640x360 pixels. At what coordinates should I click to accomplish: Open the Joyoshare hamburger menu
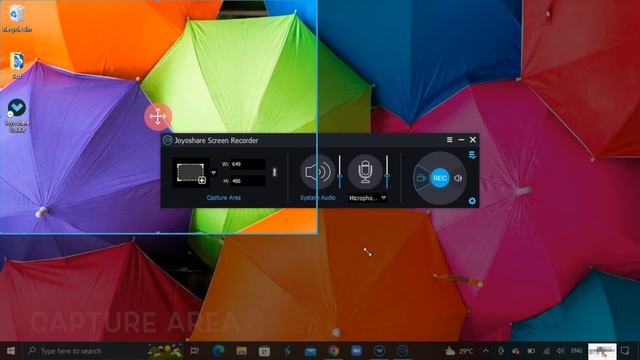(x=449, y=140)
